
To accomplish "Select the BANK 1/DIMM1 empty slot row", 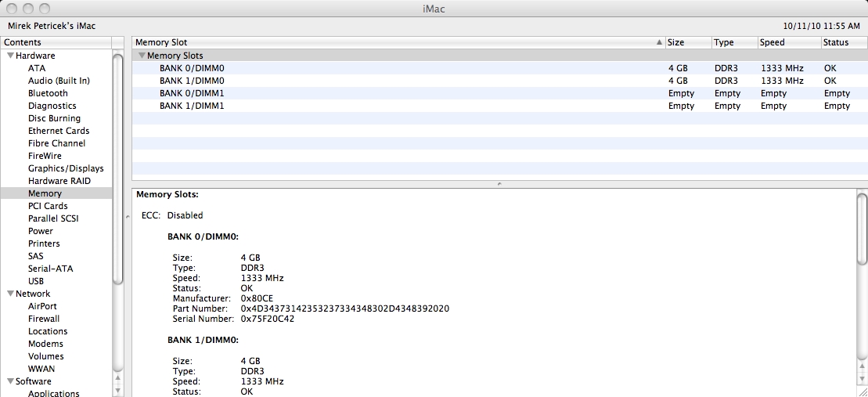I will coord(391,106).
